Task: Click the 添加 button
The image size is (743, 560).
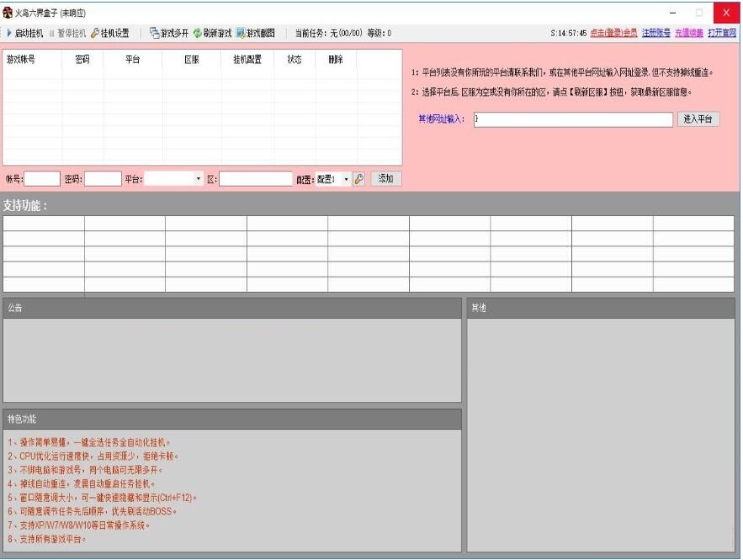Action: point(385,178)
